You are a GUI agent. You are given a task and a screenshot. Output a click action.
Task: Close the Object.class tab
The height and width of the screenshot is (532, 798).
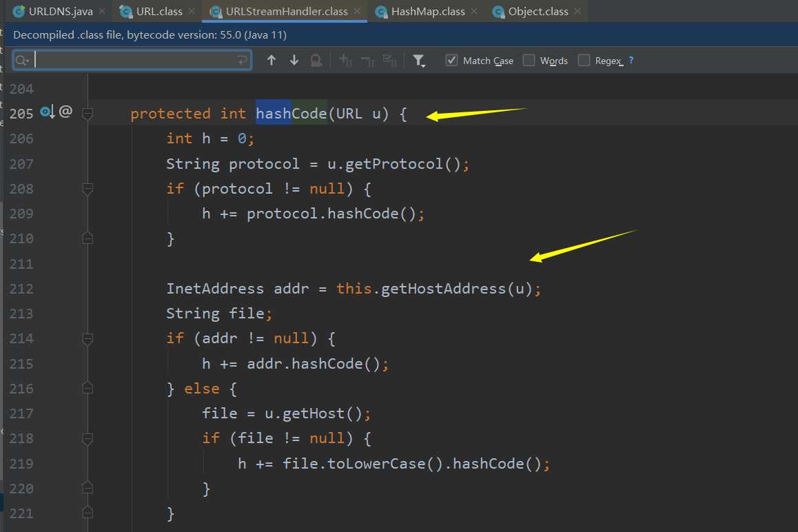(x=577, y=11)
